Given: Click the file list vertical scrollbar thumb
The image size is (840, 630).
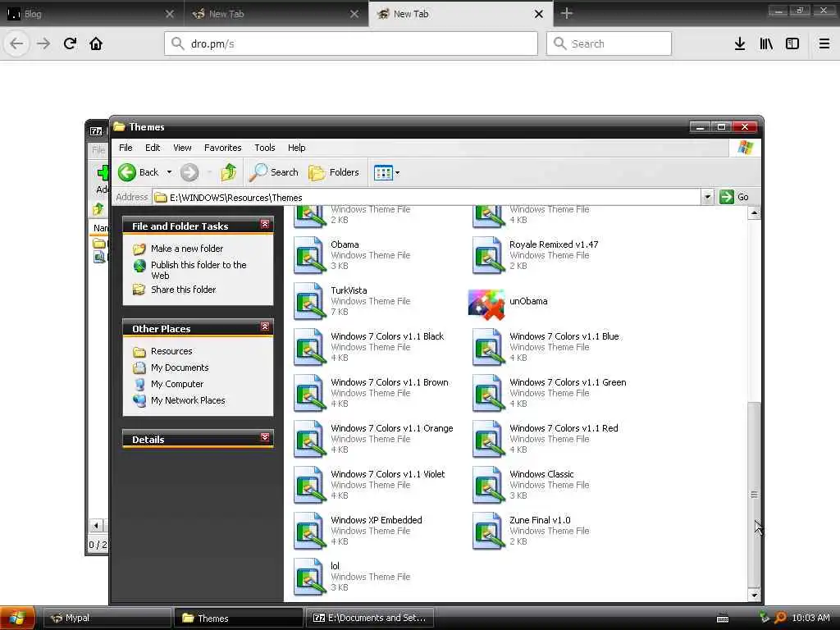Looking at the screenshot, I should coord(755,495).
